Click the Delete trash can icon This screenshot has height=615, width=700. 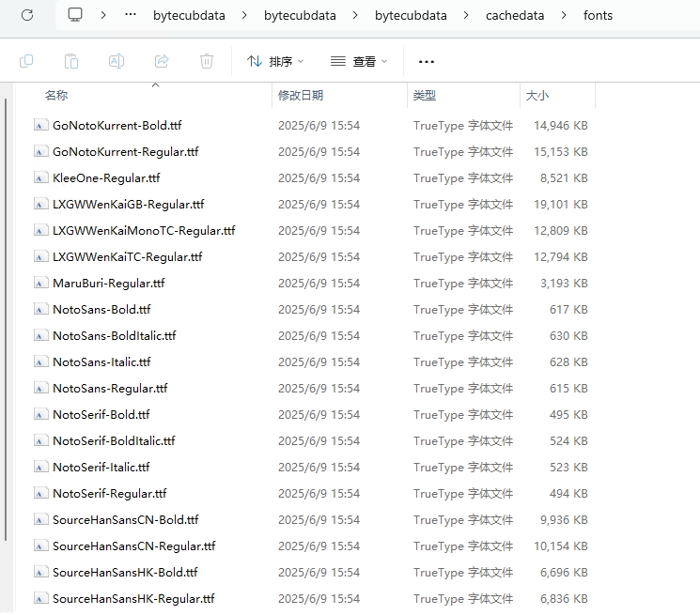tap(207, 61)
